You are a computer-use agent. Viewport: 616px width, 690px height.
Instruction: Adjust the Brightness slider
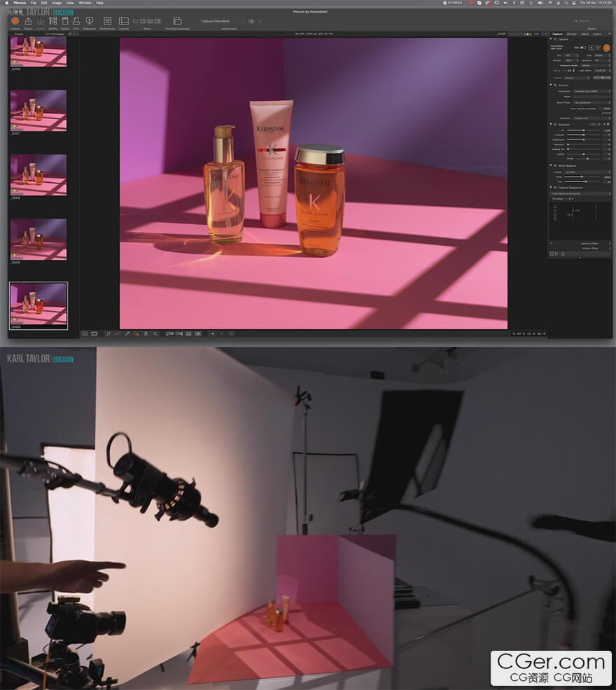584,139
